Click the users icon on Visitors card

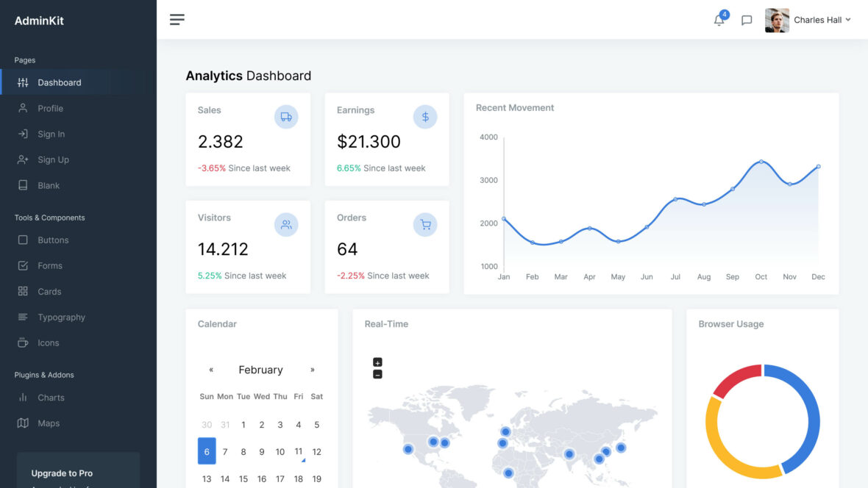(x=285, y=224)
